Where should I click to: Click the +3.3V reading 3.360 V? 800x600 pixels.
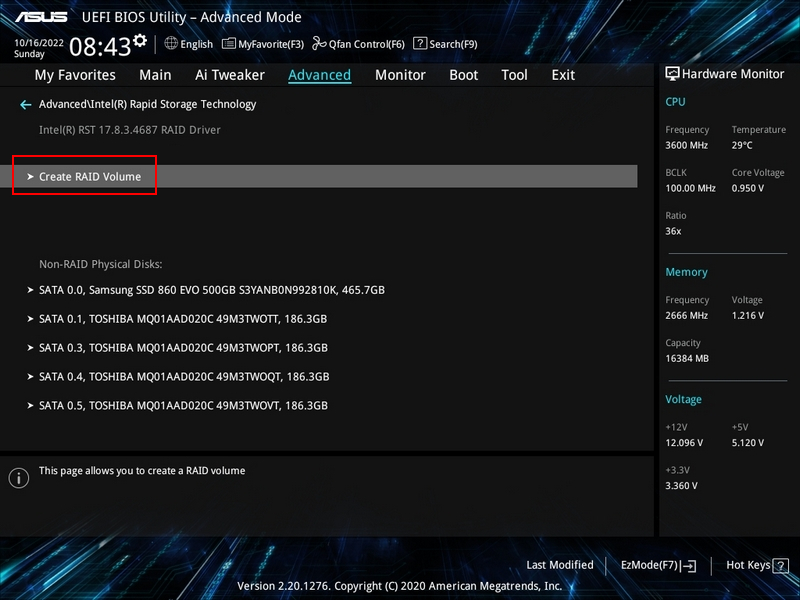(x=681, y=486)
